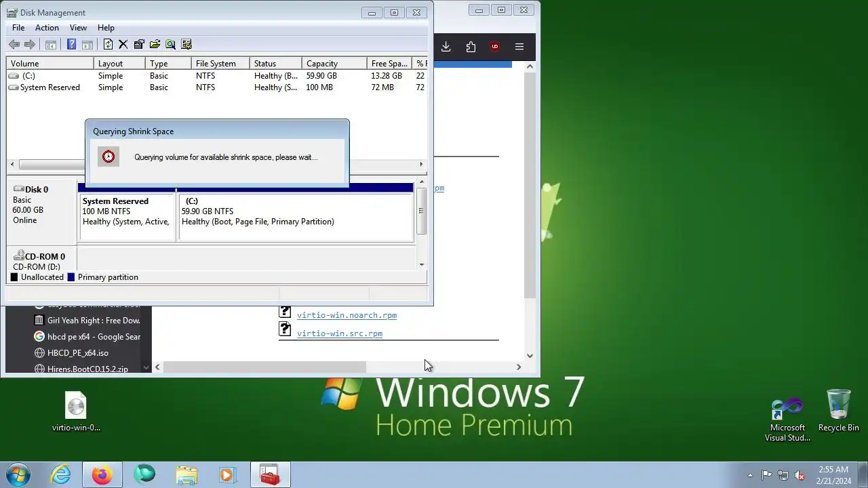868x488 pixels.
Task: Open the Hirens.BootCD.15.2.zip sidebar item
Action: coord(81,369)
